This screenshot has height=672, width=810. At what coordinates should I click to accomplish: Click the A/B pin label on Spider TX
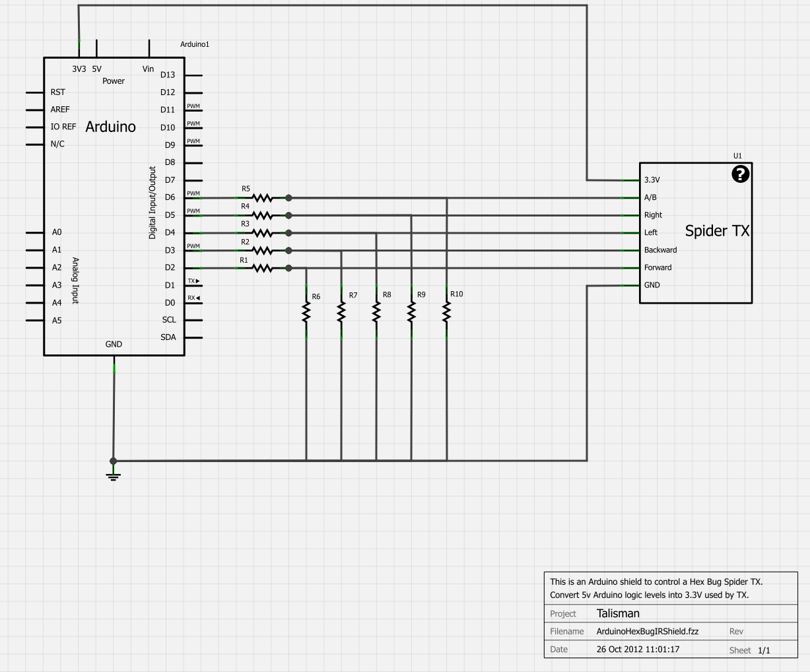click(650, 197)
